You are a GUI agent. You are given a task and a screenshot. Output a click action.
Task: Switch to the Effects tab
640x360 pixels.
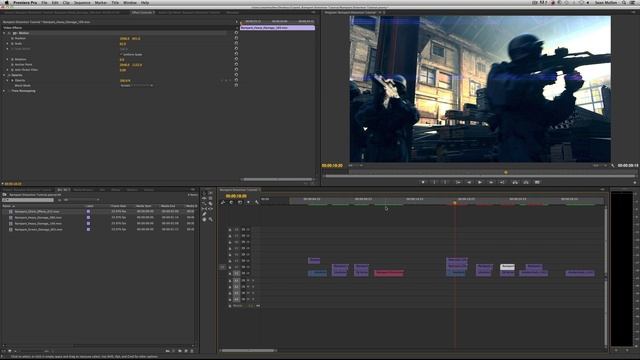coord(116,190)
